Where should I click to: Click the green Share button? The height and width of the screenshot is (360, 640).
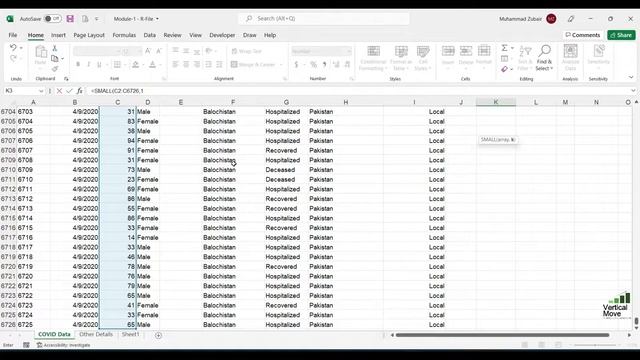pos(621,35)
